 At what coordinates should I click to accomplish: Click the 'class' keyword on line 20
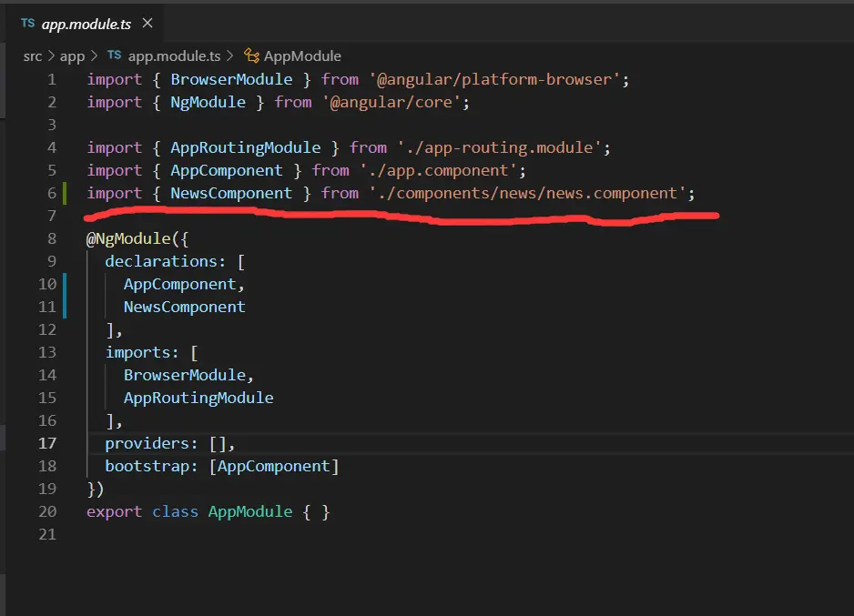(x=175, y=511)
